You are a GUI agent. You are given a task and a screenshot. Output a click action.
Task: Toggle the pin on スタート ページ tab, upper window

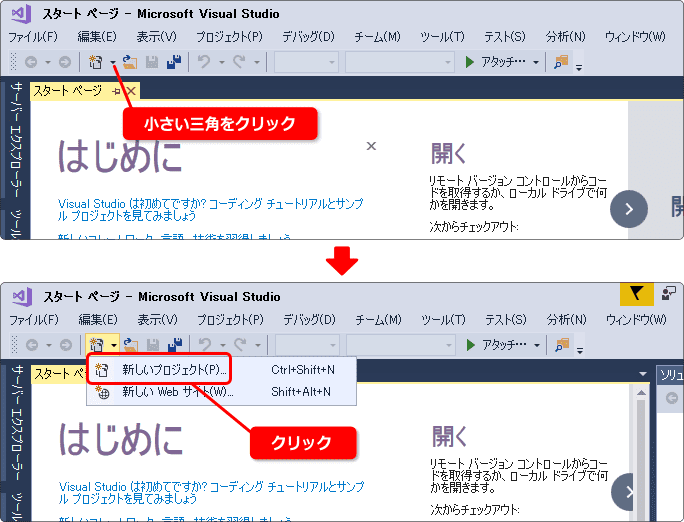tap(116, 91)
